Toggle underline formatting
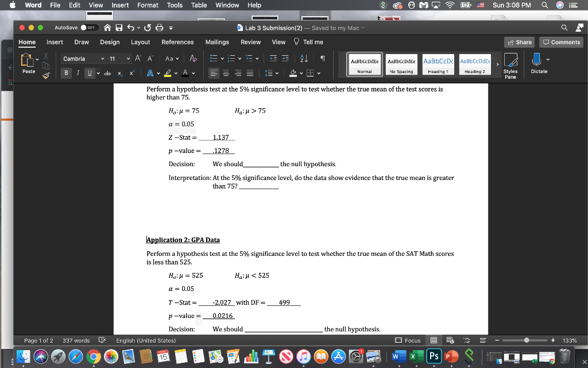The width and height of the screenshot is (588, 368). click(x=90, y=73)
